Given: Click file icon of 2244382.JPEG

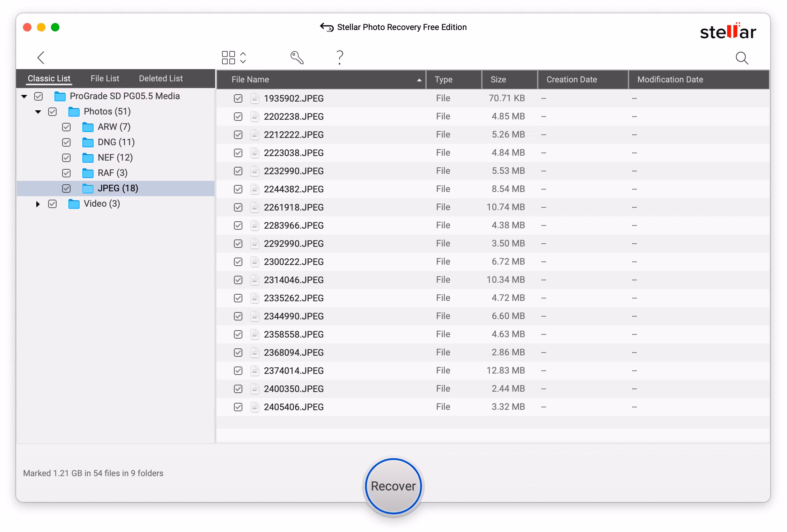Looking at the screenshot, I should coord(255,189).
